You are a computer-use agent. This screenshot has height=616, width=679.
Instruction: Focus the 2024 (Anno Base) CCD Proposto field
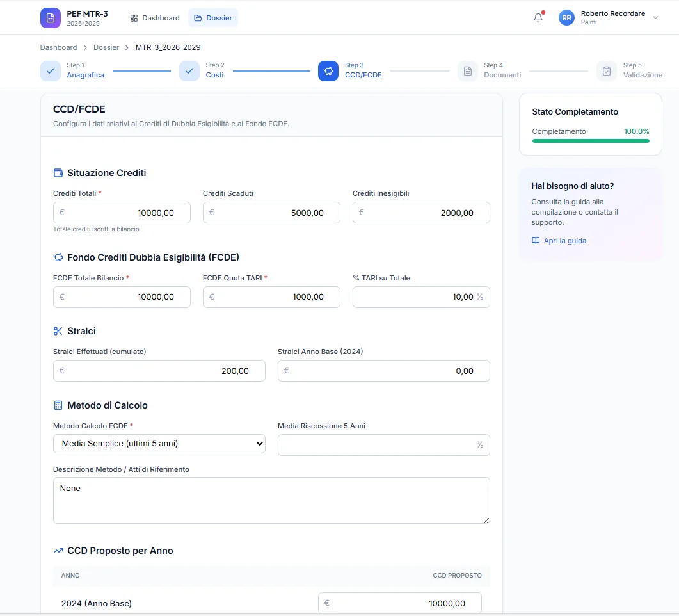pyautogui.click(x=400, y=603)
